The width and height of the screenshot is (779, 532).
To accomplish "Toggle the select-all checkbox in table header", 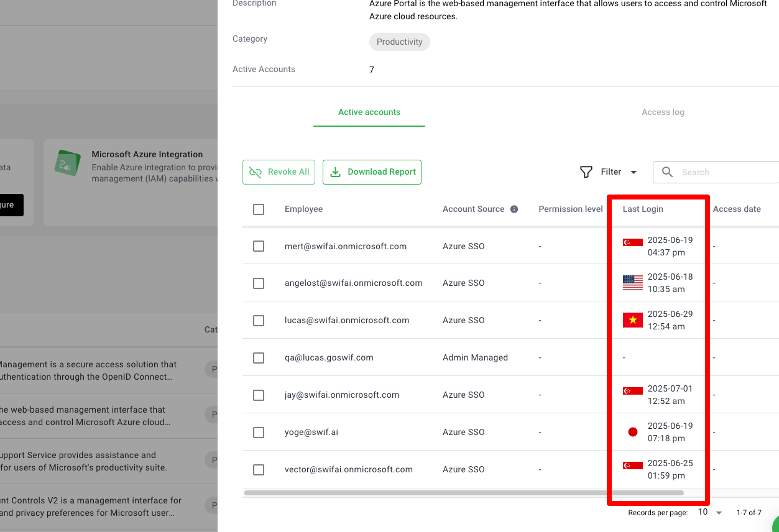I will [x=259, y=209].
